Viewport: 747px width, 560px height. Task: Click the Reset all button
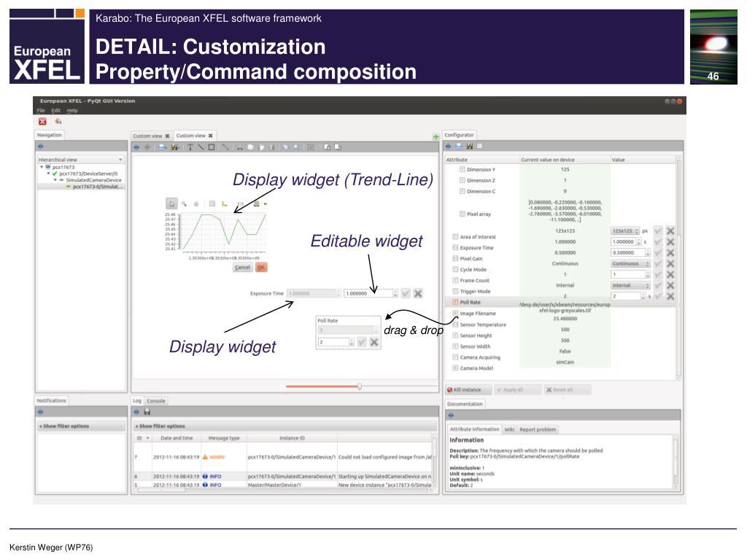567,390
